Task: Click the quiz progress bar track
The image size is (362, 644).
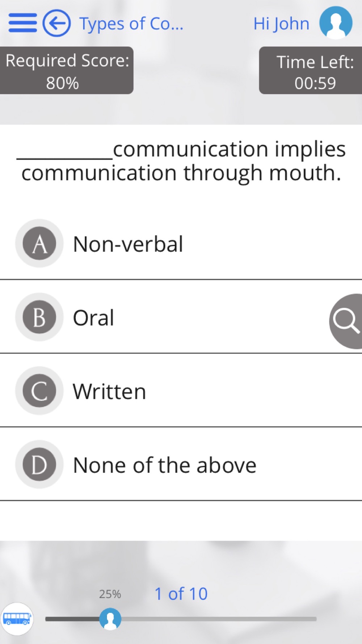Action: (x=181, y=619)
